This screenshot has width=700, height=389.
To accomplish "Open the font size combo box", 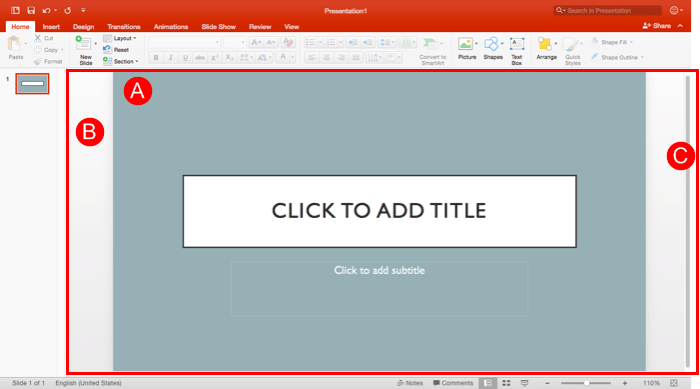I will (x=235, y=42).
